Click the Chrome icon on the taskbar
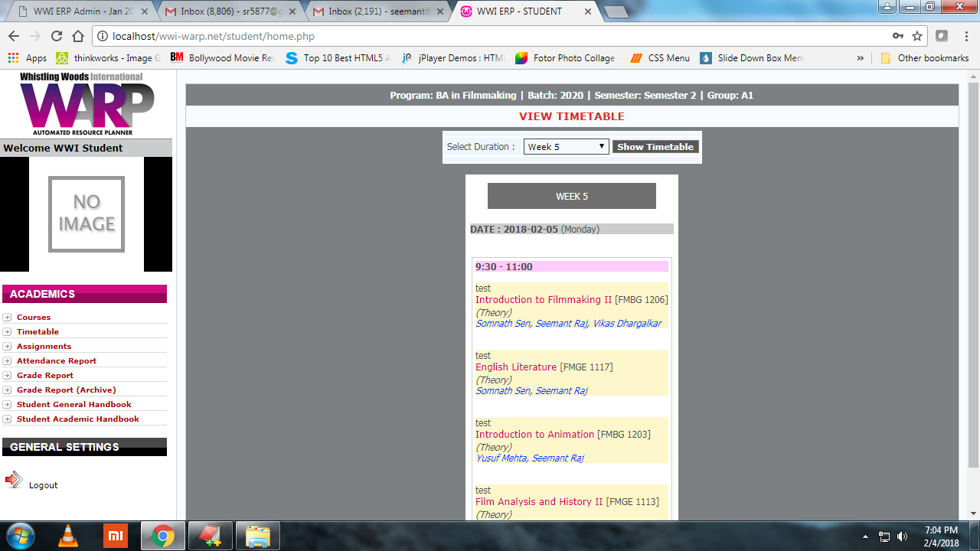 click(x=162, y=536)
